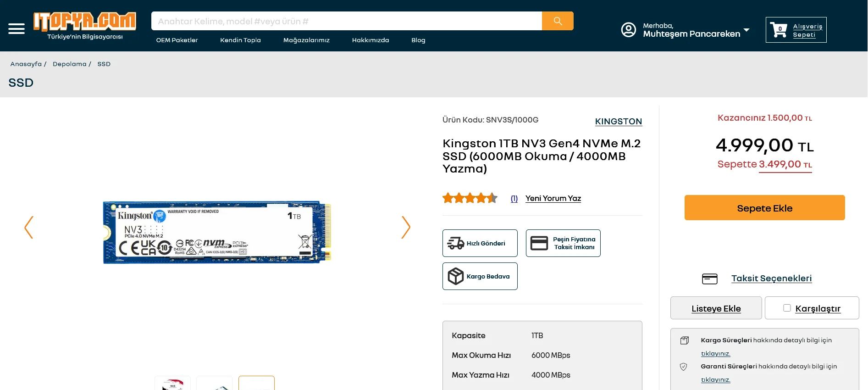
Task: Click the 1TB capacity value
Action: (537, 335)
